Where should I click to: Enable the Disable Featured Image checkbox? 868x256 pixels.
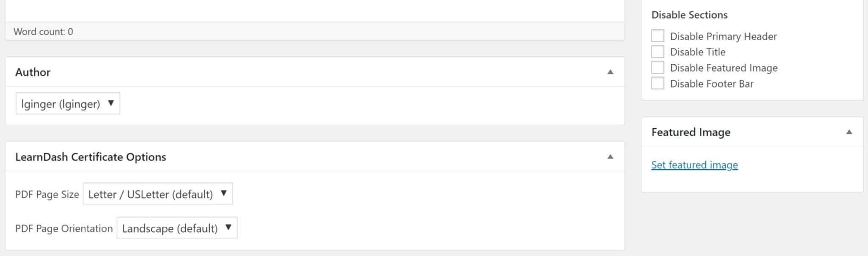657,68
